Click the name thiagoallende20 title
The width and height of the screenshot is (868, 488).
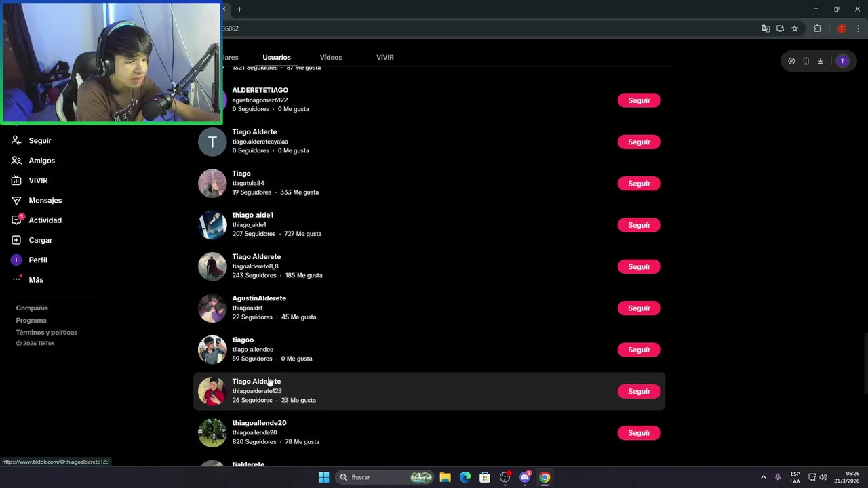[259, 423]
